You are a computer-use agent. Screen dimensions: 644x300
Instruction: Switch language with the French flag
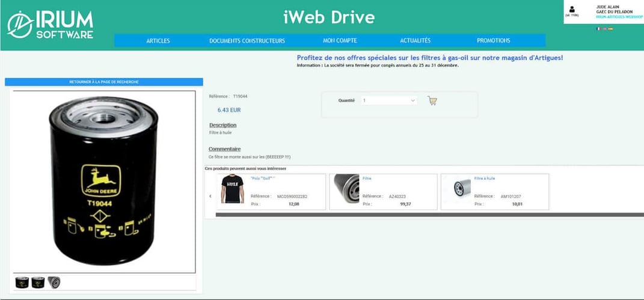coord(598,29)
